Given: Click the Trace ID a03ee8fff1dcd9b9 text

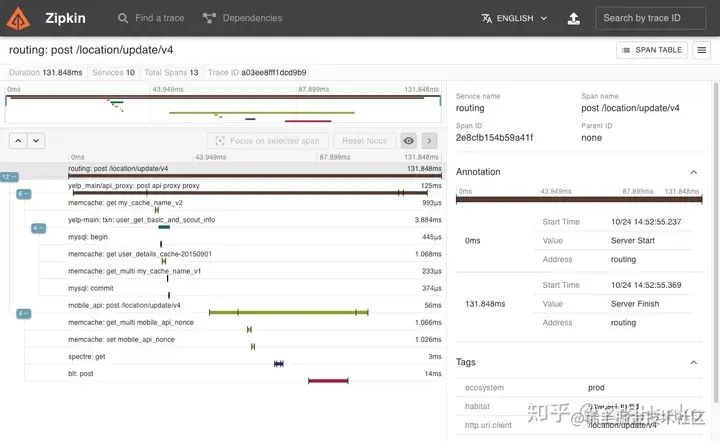Looking at the screenshot, I should tap(257, 73).
